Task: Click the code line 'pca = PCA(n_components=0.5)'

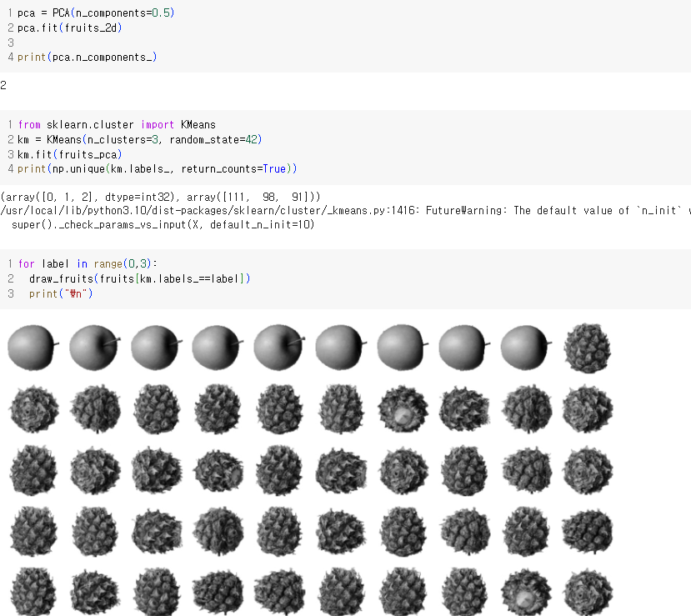Action: (x=96, y=13)
